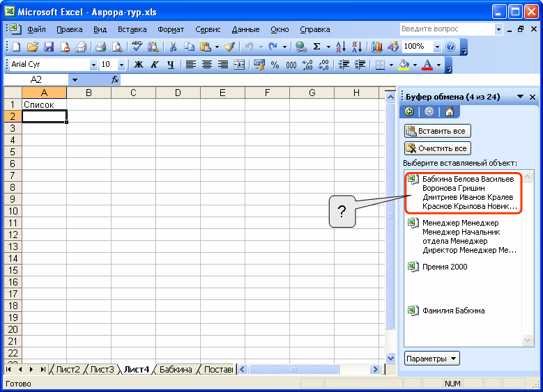Open Print Preview from the toolbar
The height and width of the screenshot is (392, 543).
point(117,47)
